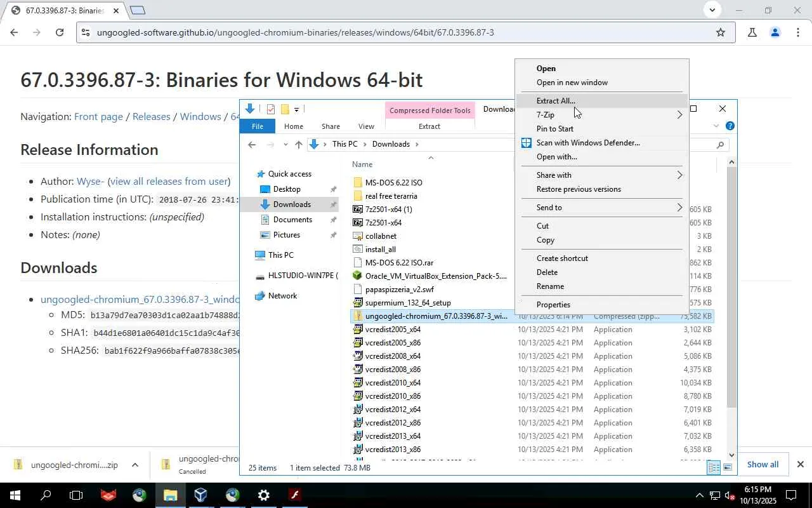Expand the Explorer ribbon with the chevron

click(x=716, y=126)
